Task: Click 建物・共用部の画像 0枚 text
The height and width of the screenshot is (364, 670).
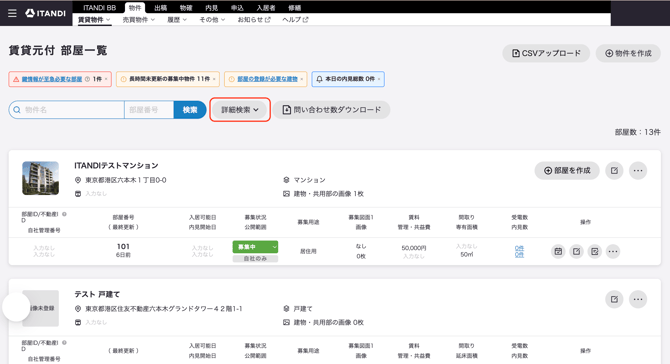Action: coord(329,323)
